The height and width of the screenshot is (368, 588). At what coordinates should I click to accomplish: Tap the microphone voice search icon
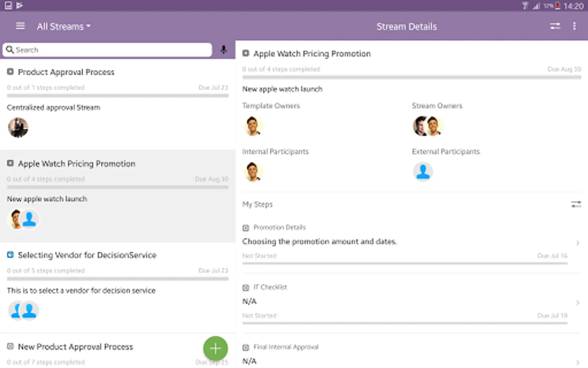click(223, 50)
